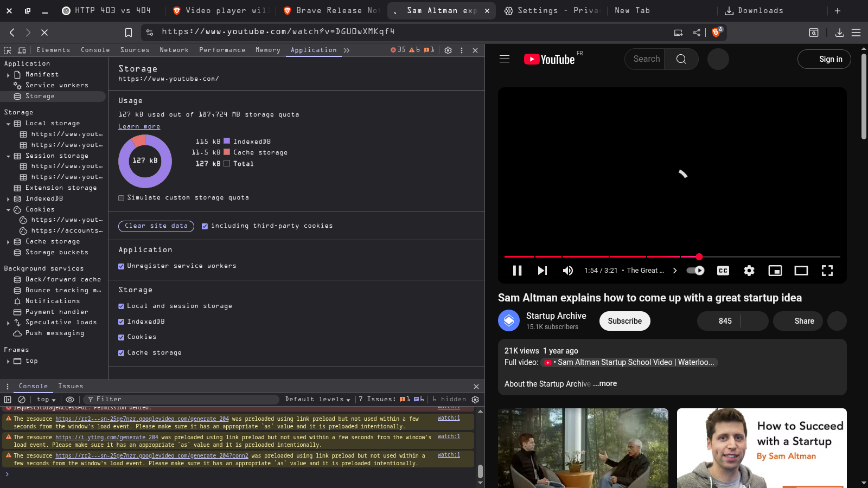Pause the YouTube video
Viewport: 868px width, 488px height.
tap(518, 271)
